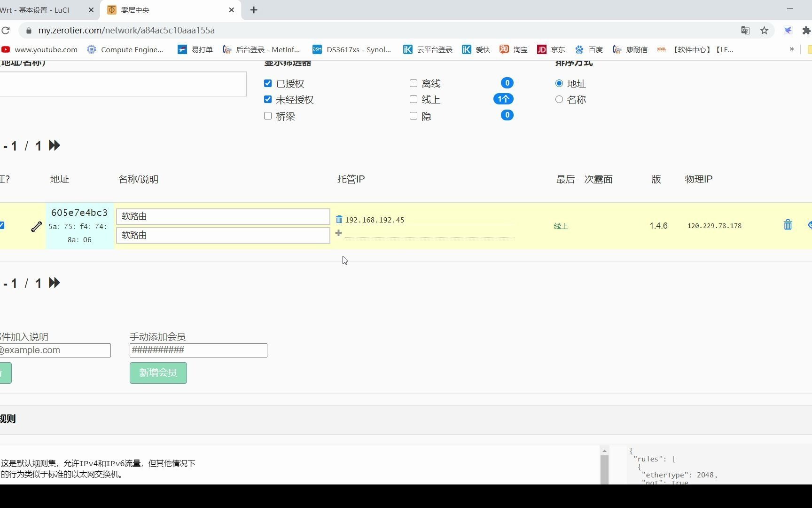Click the rules editor scrollbar up arrow
The image size is (812, 508).
(x=605, y=451)
